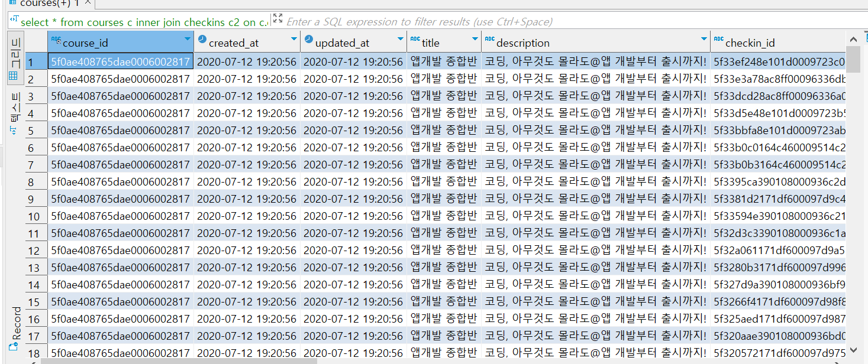The image size is (868, 364).
Task: Click the ABC type icon on checkin_id header
Action: point(718,40)
